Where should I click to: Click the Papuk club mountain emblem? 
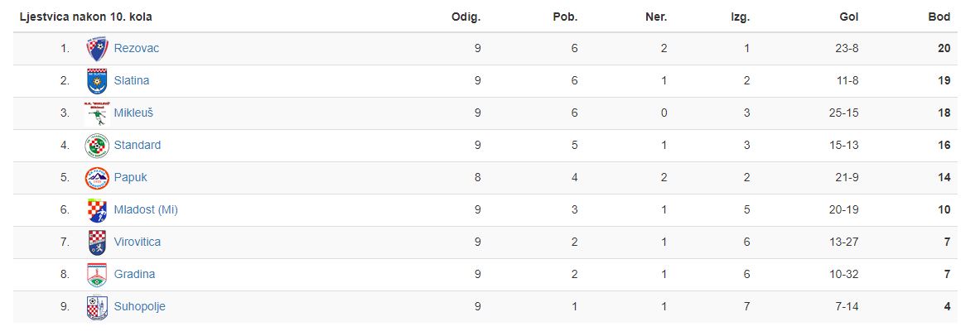click(x=97, y=178)
